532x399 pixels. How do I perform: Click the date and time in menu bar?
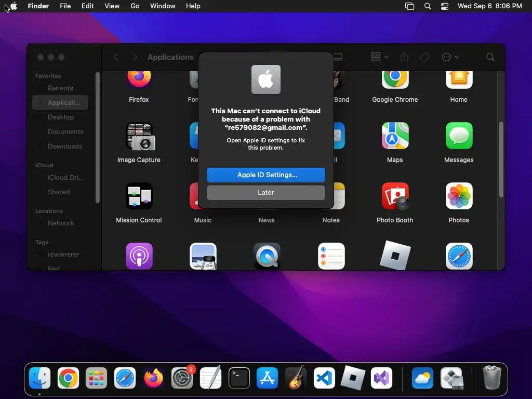pos(489,6)
